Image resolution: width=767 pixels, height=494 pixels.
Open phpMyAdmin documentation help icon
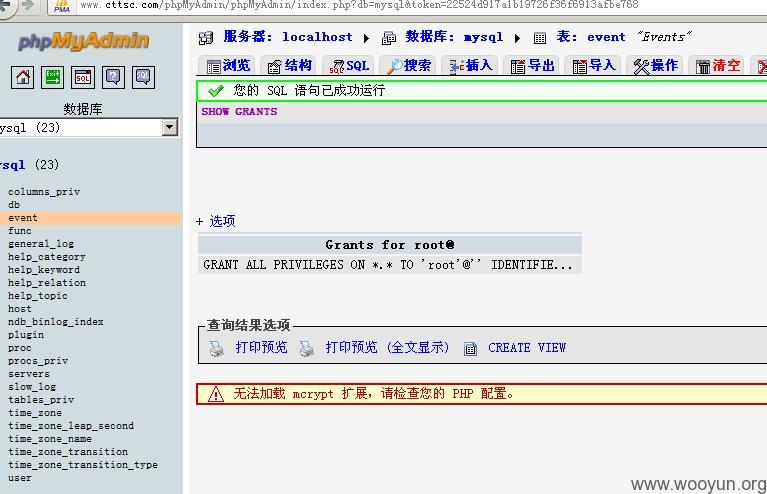(x=113, y=77)
